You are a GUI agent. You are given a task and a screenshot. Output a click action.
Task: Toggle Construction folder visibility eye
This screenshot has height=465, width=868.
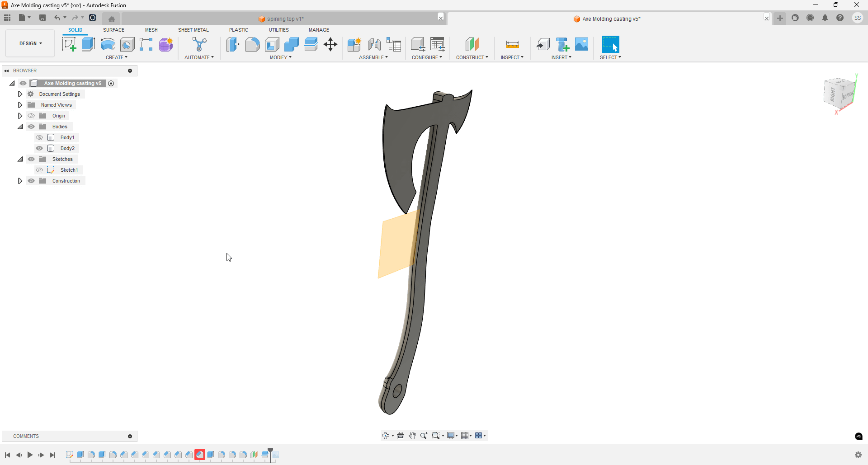pos(31,181)
